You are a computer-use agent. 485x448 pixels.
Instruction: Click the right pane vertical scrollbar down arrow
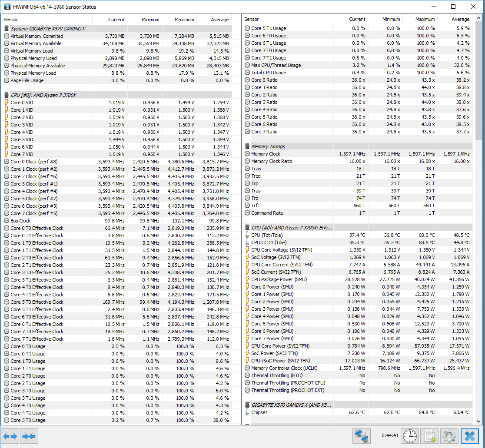[478, 421]
